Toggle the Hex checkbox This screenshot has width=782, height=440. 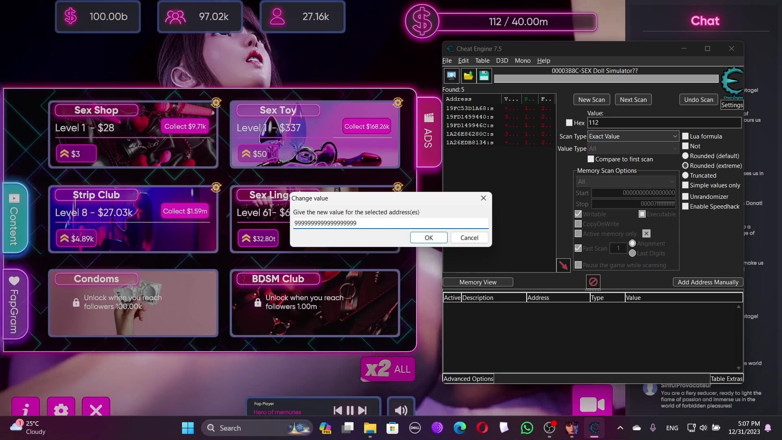pos(569,123)
